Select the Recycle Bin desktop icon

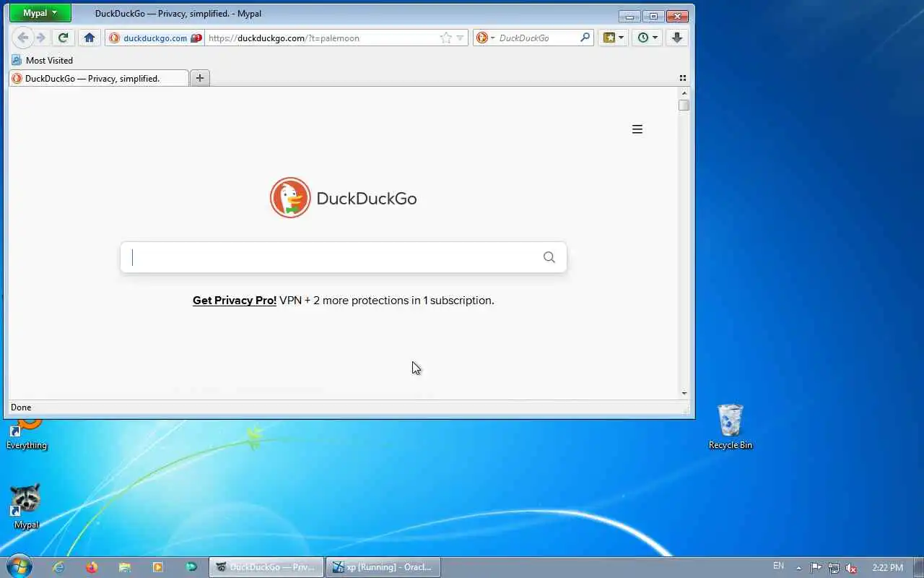[x=731, y=427]
